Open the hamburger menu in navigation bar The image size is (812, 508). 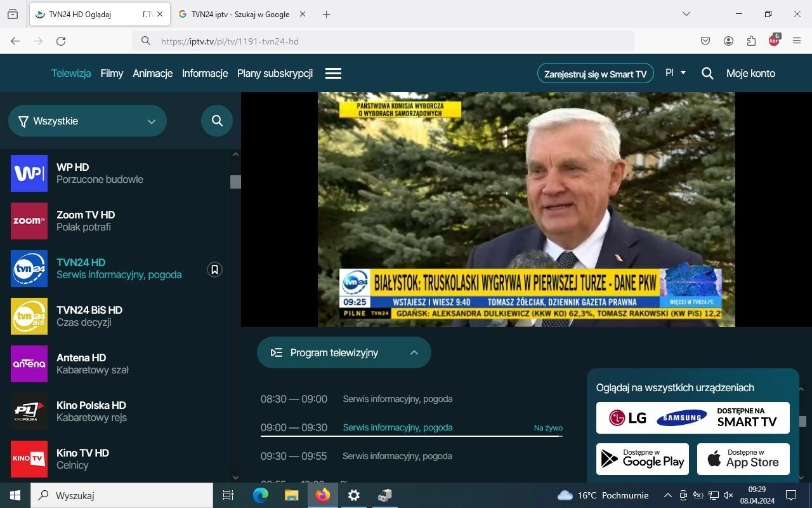[333, 74]
